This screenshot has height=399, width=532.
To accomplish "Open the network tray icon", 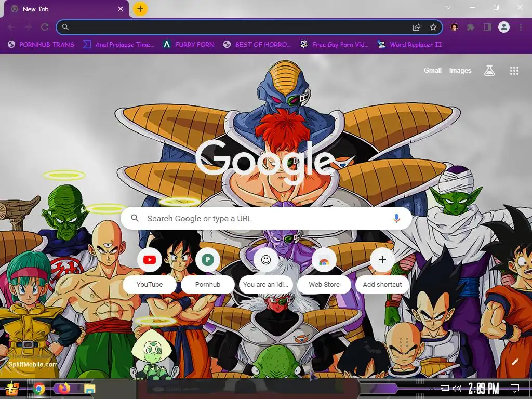I will coord(445,389).
